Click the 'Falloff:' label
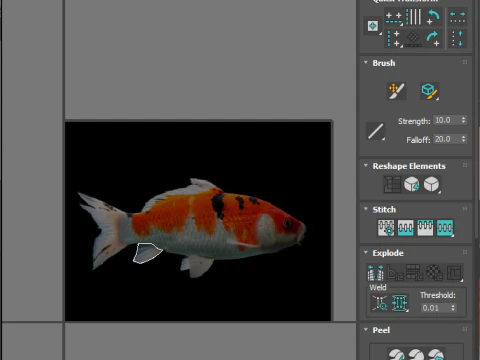 point(418,140)
